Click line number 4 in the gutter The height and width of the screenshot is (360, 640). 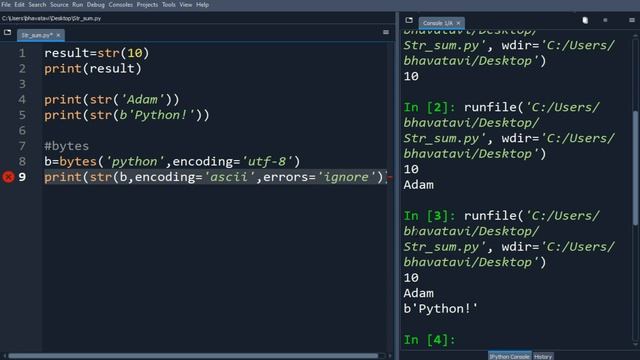pos(22,100)
